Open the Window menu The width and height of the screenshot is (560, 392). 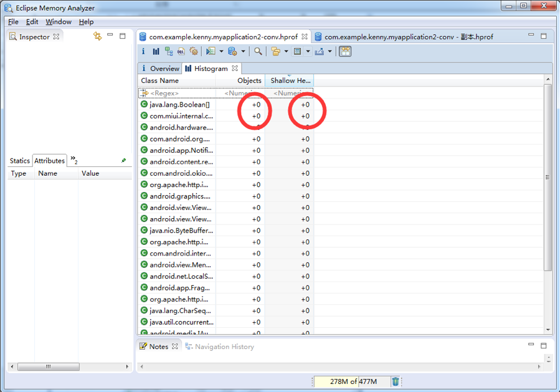(x=59, y=22)
